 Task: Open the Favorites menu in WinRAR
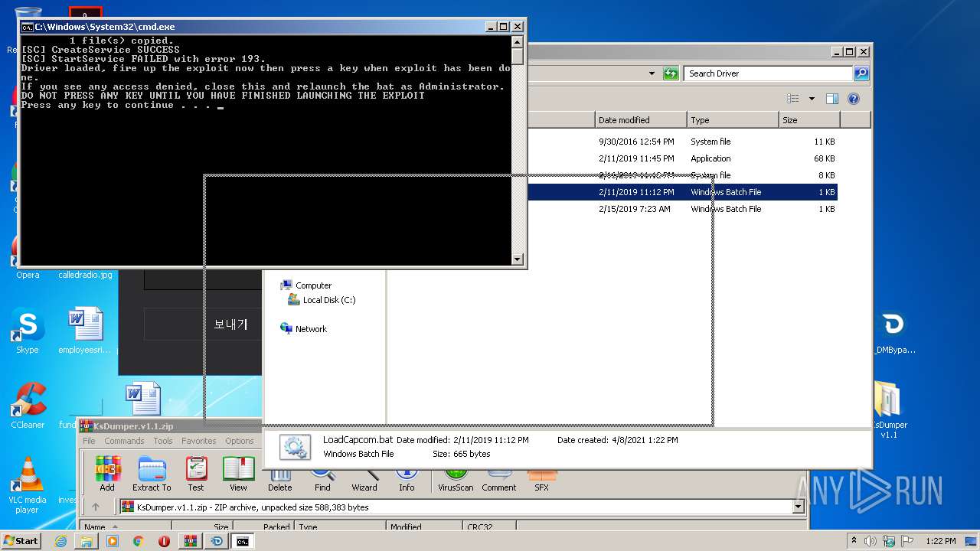[199, 441]
